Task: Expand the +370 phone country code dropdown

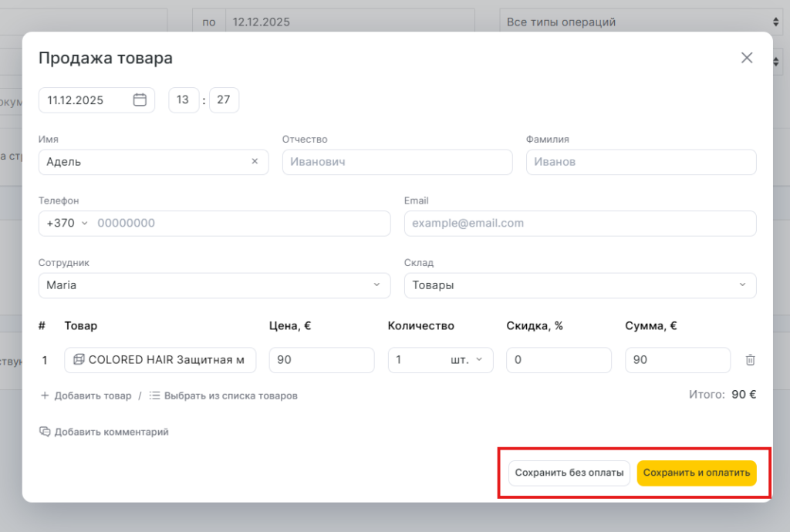Action: click(x=67, y=224)
